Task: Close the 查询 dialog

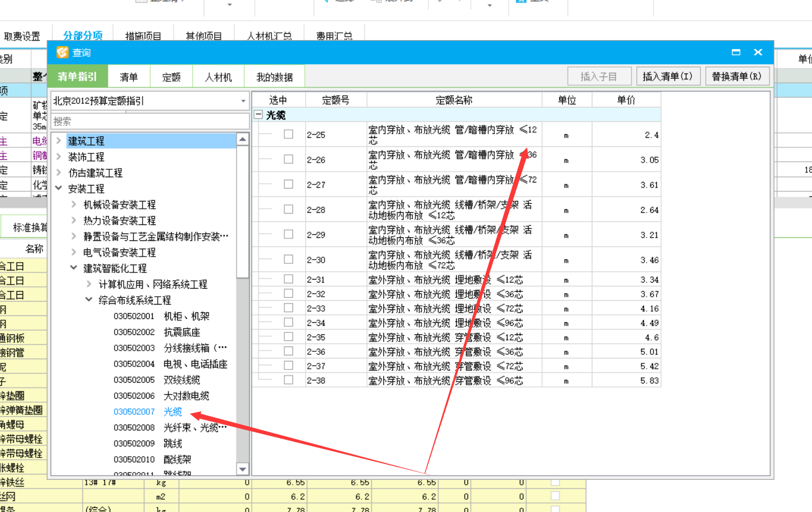Action: pyautogui.click(x=758, y=52)
